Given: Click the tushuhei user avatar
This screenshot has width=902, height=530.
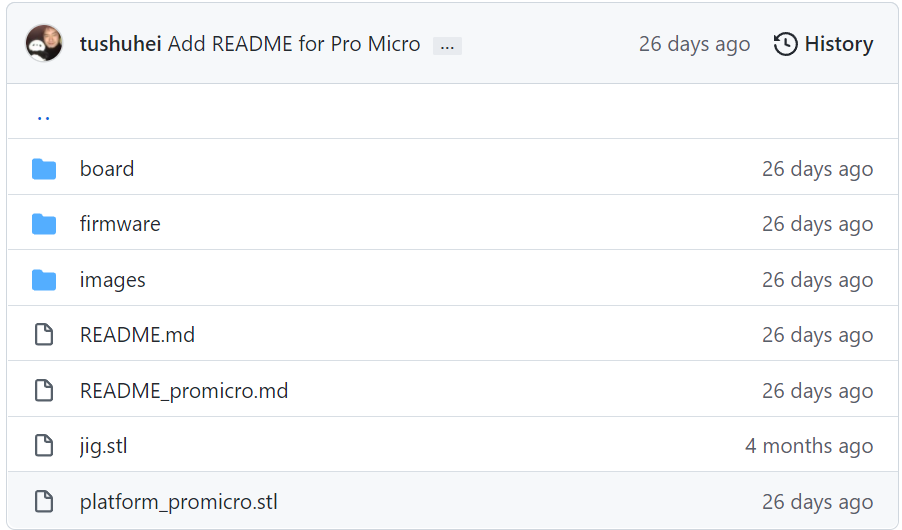Looking at the screenshot, I should pos(44,44).
